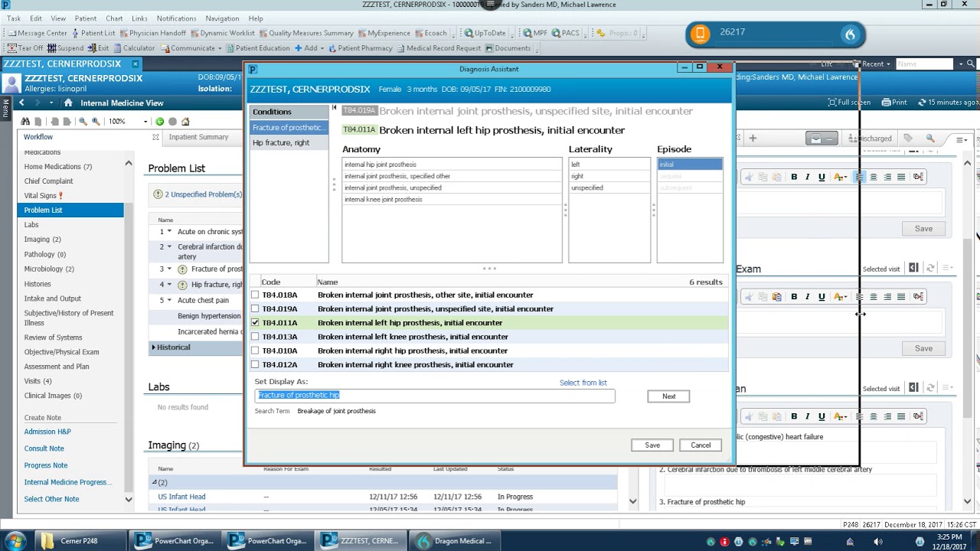Open Physician Handoff
980x551 pixels.
(x=152, y=33)
